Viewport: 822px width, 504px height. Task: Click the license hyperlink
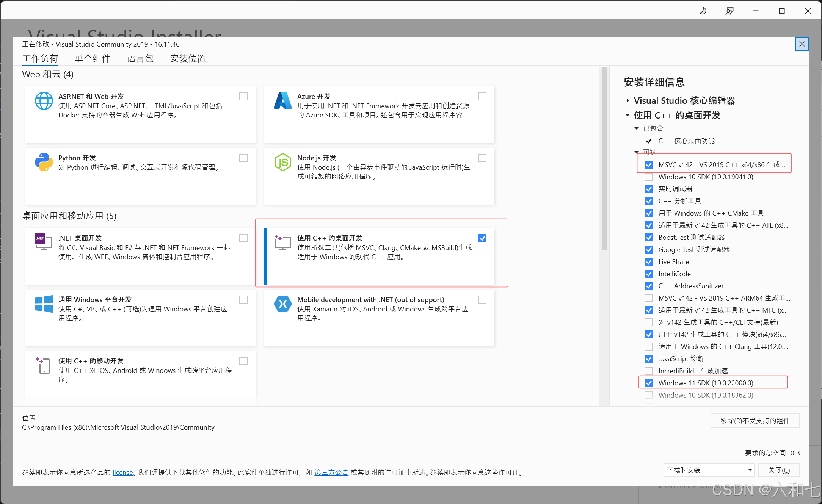122,473
